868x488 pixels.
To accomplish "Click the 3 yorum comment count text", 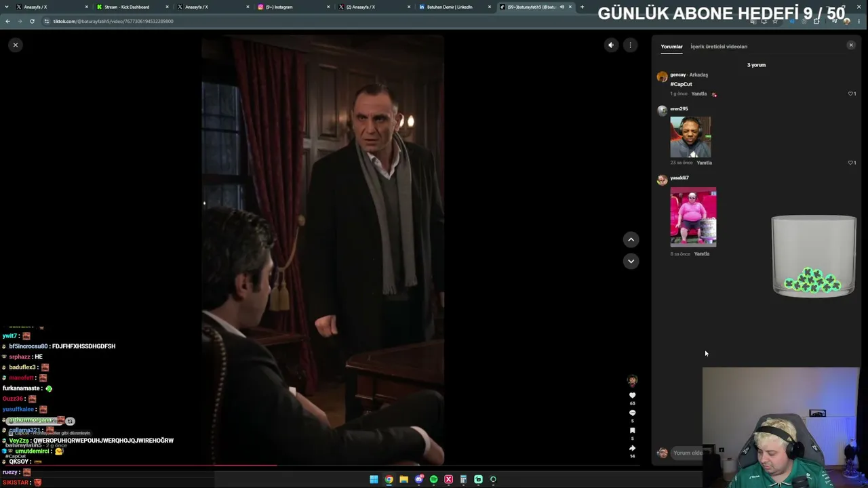I will [756, 65].
